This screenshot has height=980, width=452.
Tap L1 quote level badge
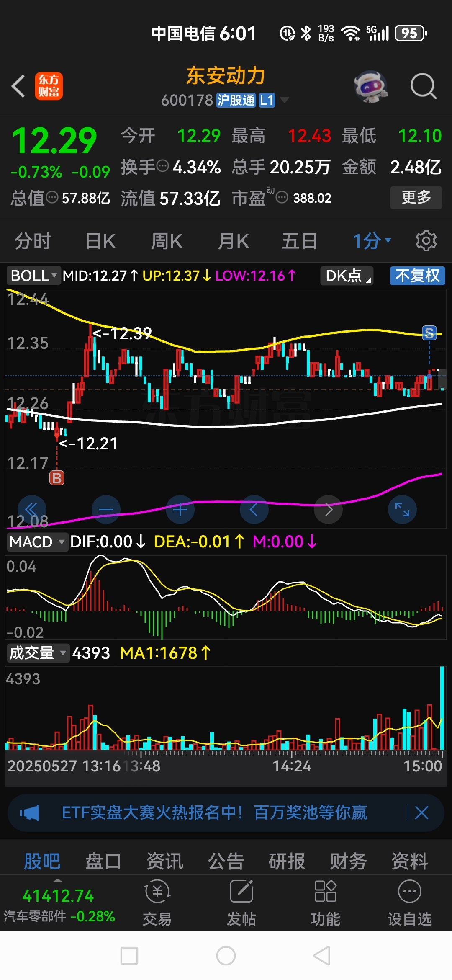tap(267, 100)
